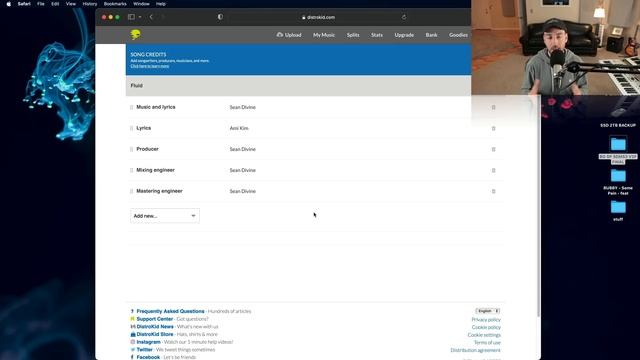The width and height of the screenshot is (640, 360).
Task: Toggle the Safari sidebar icon
Action: click(x=131, y=17)
